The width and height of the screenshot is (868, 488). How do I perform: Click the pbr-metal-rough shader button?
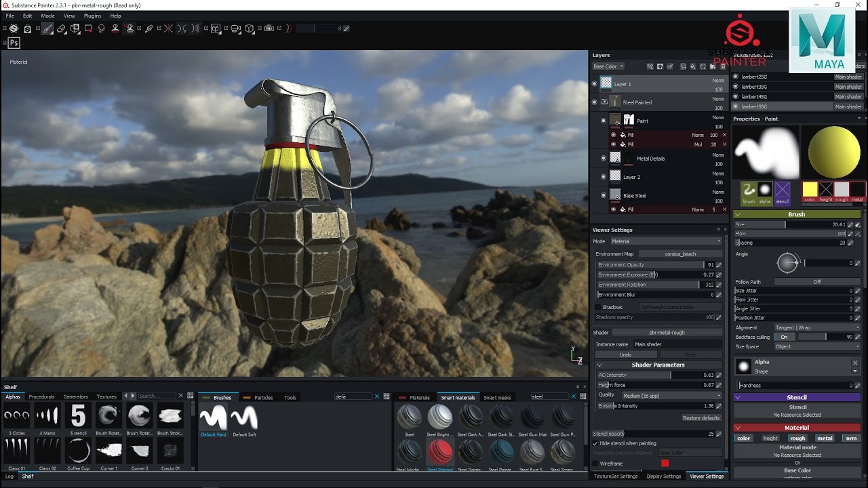coord(667,333)
